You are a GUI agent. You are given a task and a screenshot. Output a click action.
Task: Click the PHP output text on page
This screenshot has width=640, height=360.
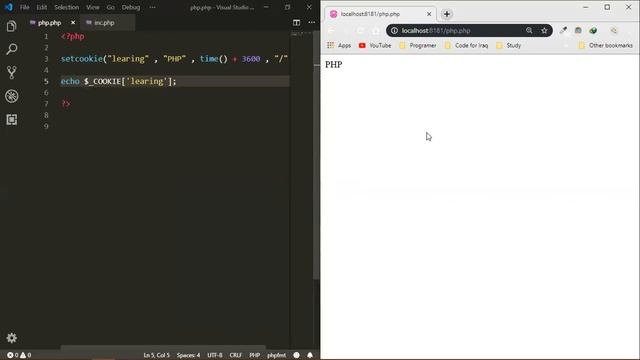[333, 64]
